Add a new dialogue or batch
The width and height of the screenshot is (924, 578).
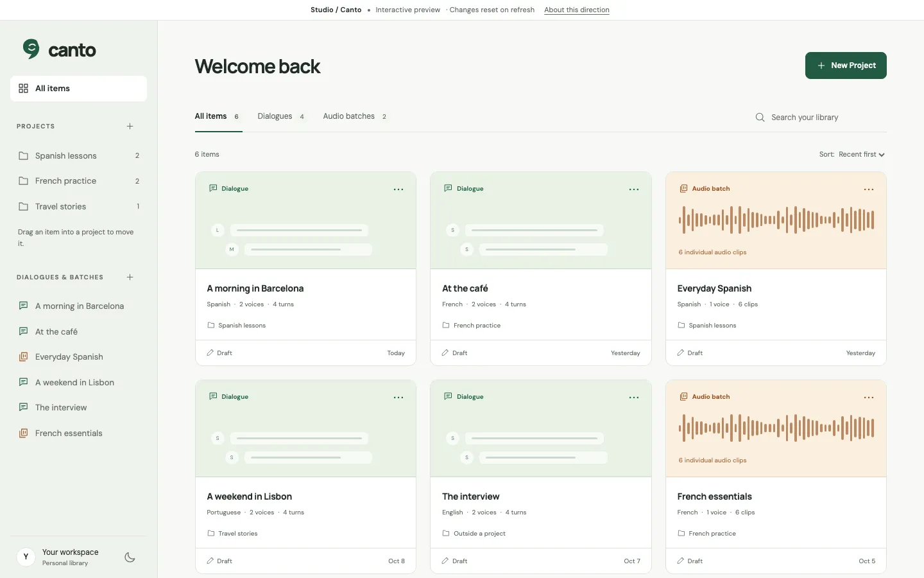point(130,277)
